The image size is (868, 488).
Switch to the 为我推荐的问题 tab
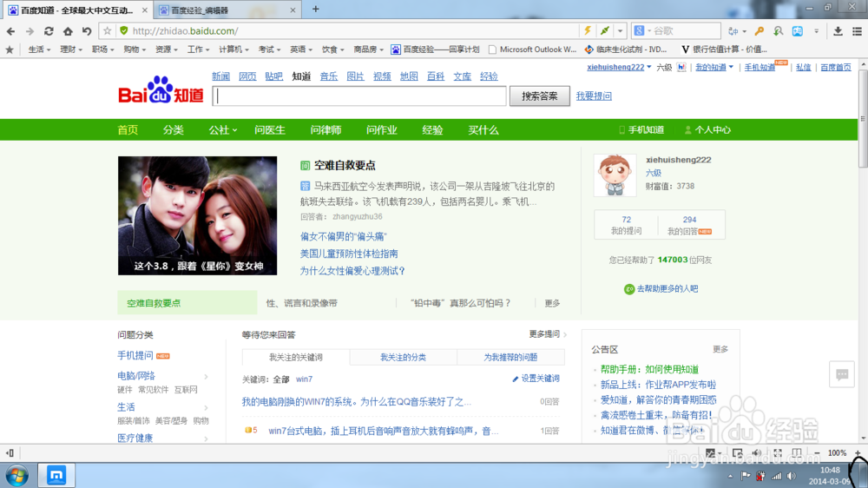coord(510,358)
